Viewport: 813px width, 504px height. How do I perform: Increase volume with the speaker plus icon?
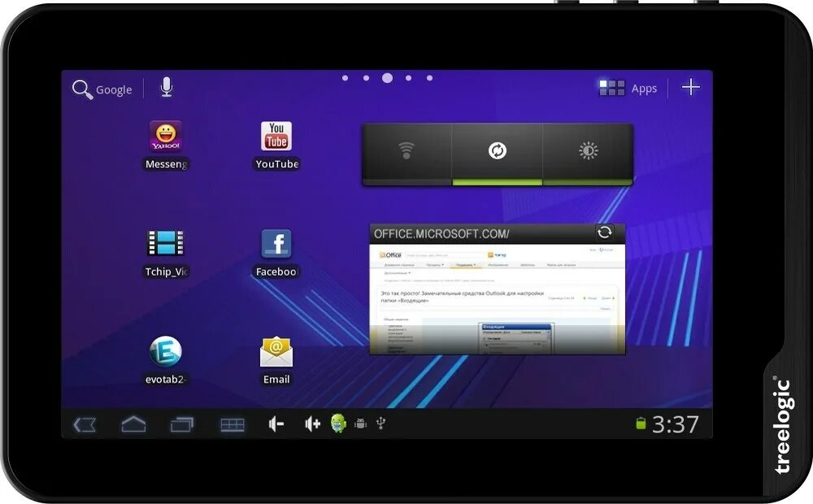tap(313, 424)
